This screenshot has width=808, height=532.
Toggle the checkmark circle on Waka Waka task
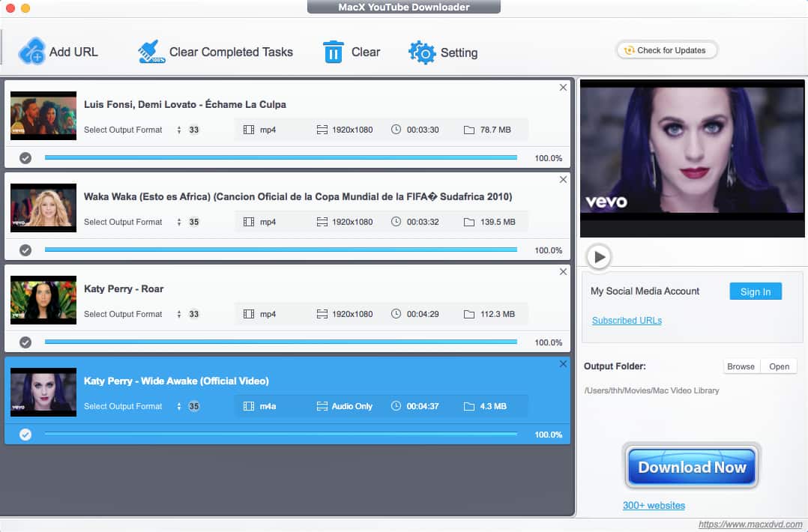(25, 250)
